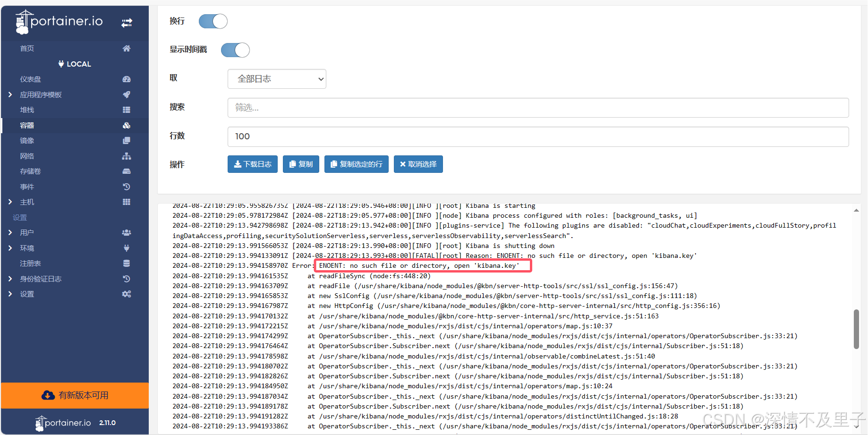Select the 'at new HttpConfig' log line
The width and height of the screenshot is (868, 435).
(x=446, y=306)
